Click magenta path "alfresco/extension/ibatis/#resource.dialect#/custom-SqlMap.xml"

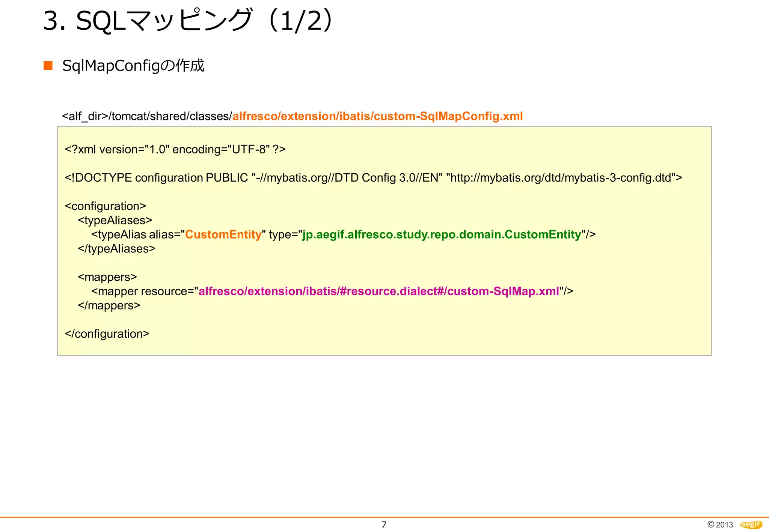(379, 291)
